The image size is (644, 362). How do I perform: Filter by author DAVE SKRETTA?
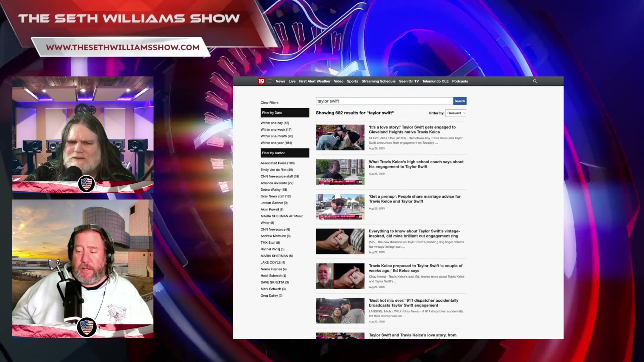275,283
